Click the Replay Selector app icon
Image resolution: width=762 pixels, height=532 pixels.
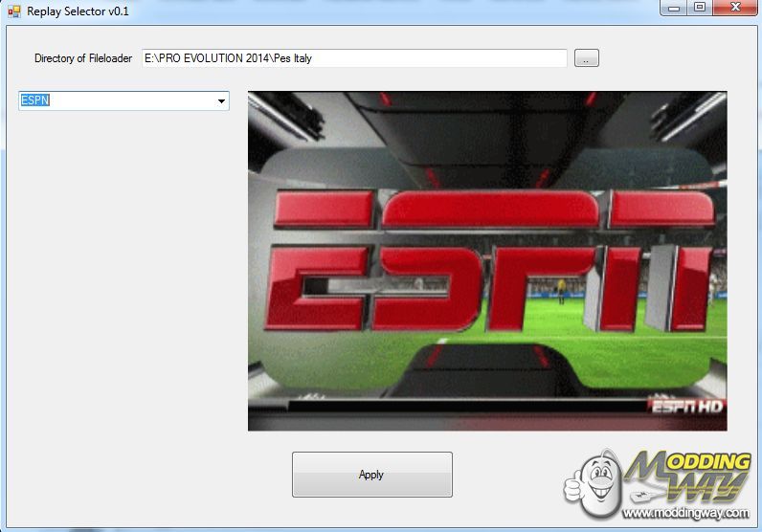coord(13,11)
